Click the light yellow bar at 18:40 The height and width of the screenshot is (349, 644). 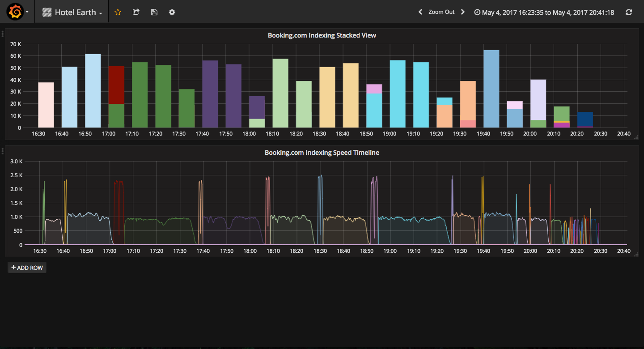click(351, 96)
